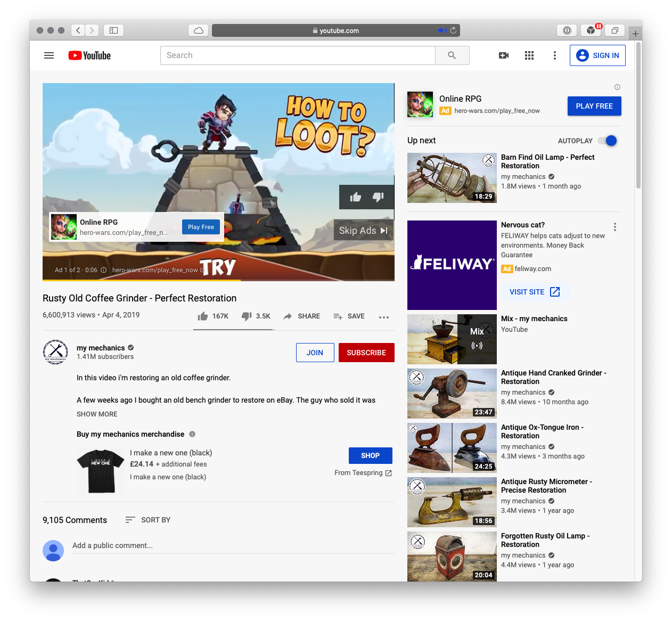Viewport: 672px width, 621px height.
Task: Click the page vertical scrollbar
Action: [638, 116]
